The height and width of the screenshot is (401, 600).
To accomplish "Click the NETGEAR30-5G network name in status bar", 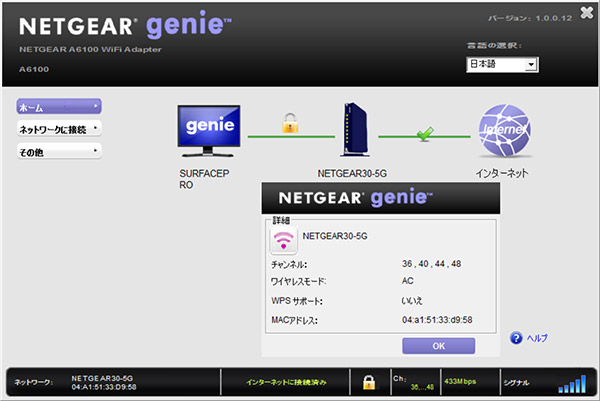I will [x=103, y=378].
